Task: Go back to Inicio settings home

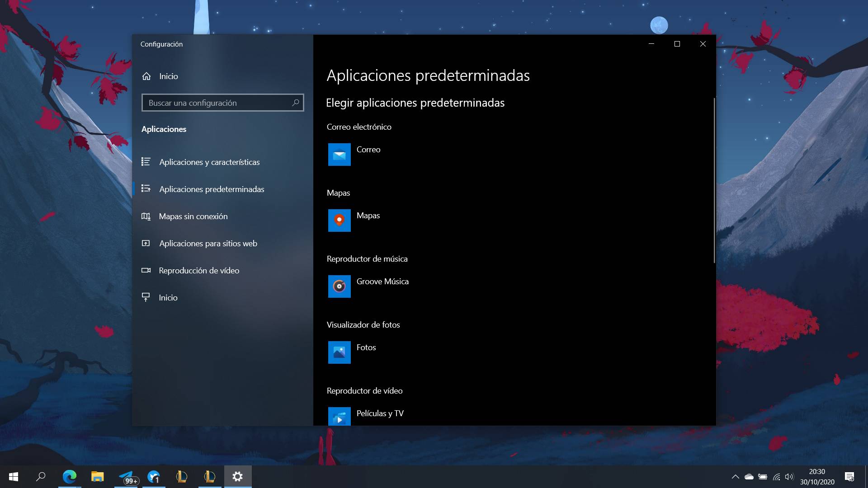Action: 168,76
